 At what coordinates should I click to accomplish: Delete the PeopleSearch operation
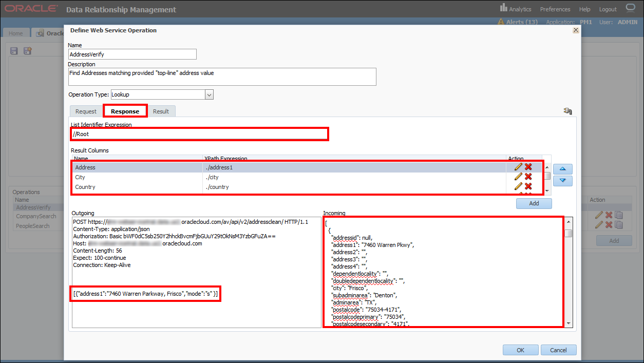tap(609, 225)
